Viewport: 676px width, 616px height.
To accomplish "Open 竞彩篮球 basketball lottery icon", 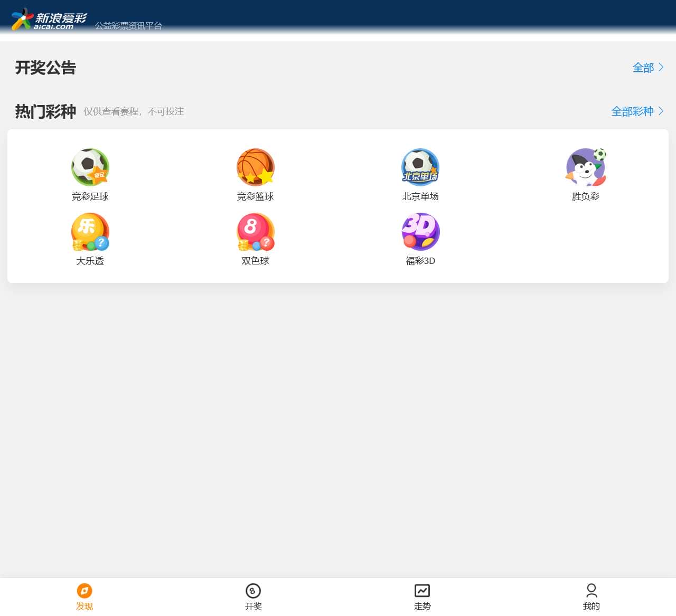I will pos(256,167).
